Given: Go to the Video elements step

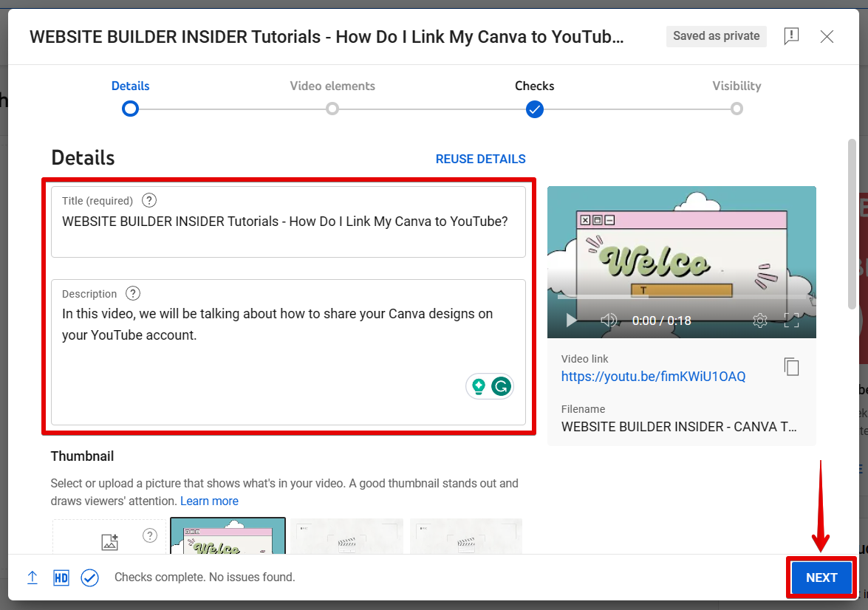Looking at the screenshot, I should (332, 109).
